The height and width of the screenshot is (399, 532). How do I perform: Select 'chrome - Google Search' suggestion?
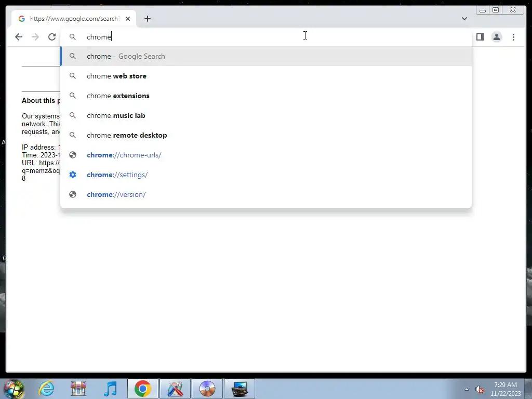(266, 56)
